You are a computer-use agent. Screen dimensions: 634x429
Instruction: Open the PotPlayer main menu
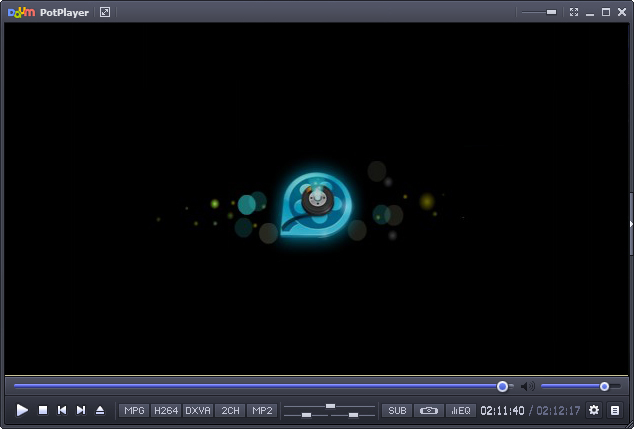[64, 13]
